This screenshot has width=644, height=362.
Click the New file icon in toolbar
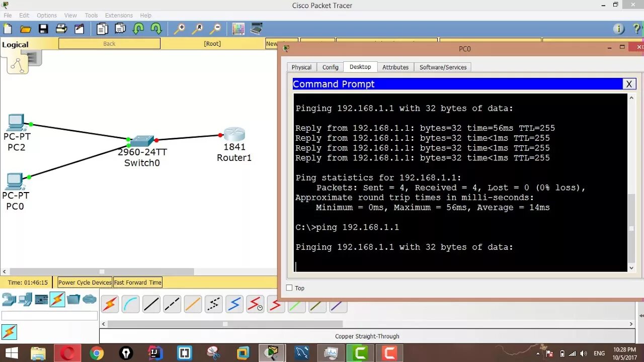(x=8, y=29)
